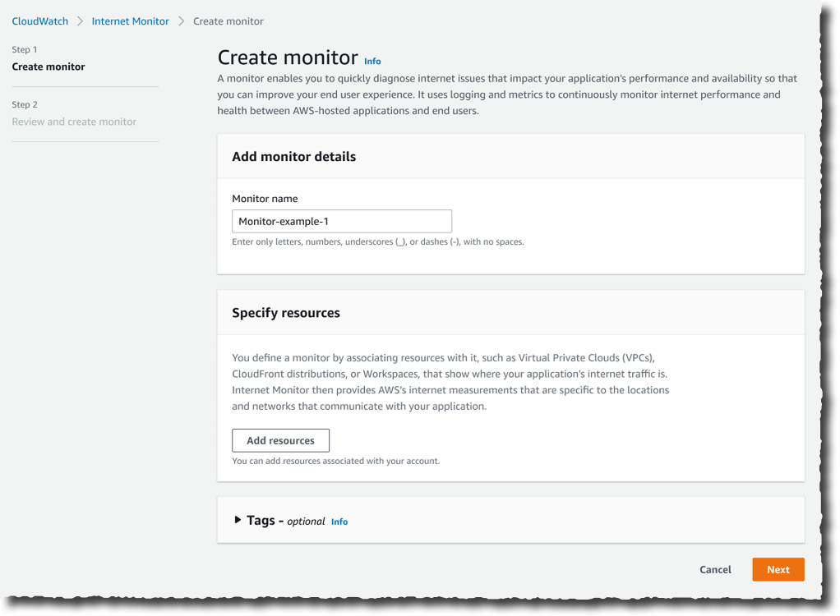Image resolution: width=840 pixels, height=616 pixels.
Task: Click the Cancel button
Action: coord(715,569)
